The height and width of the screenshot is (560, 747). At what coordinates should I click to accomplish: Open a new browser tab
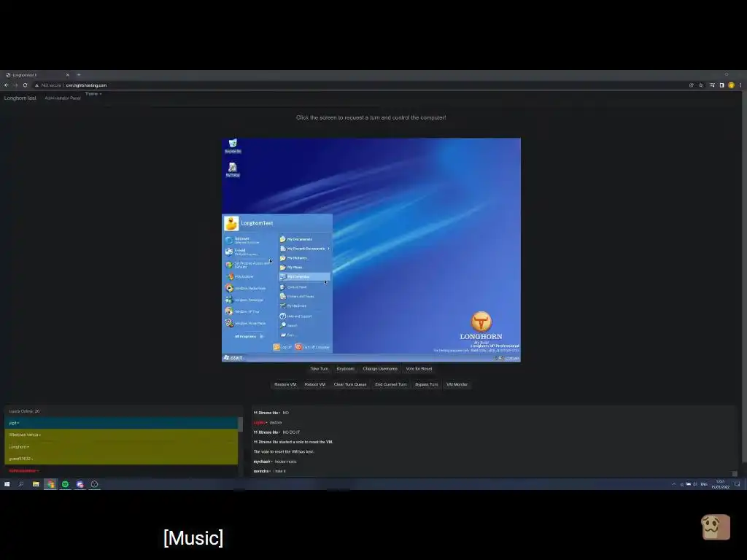pos(79,75)
